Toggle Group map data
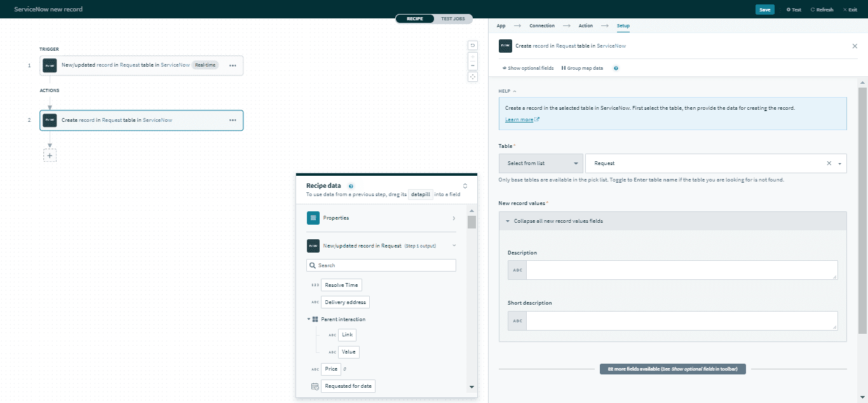 [x=582, y=68]
